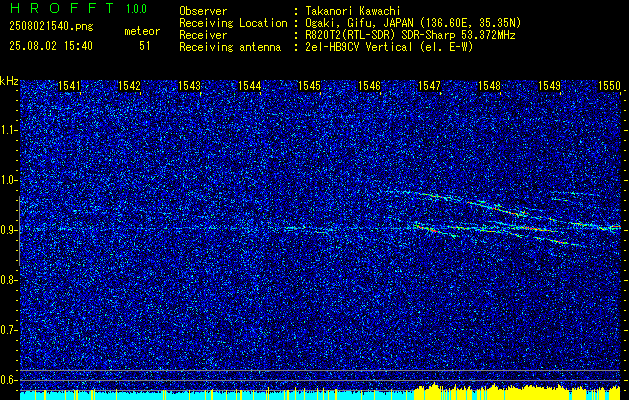Click the 1544 time marker

(250, 86)
